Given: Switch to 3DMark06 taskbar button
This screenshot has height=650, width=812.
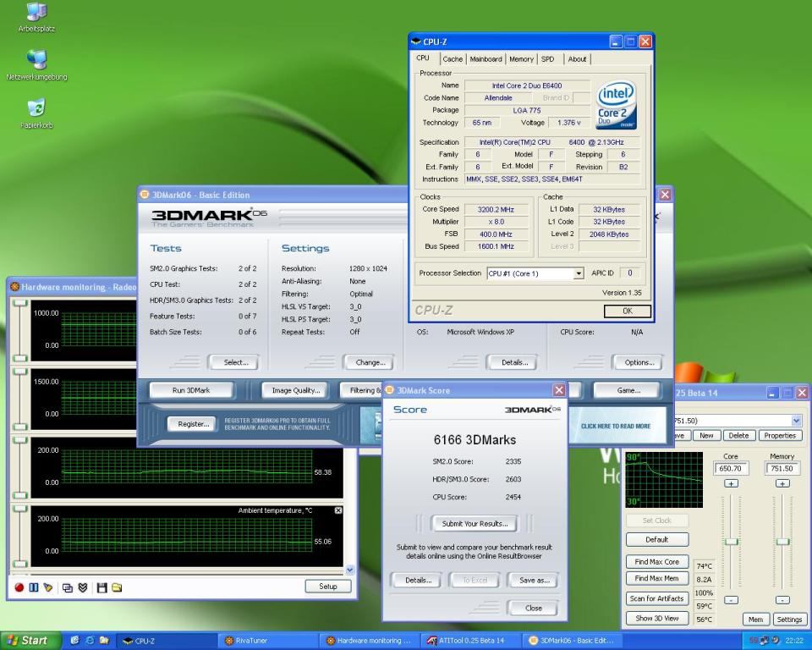Looking at the screenshot, I should 573,641.
